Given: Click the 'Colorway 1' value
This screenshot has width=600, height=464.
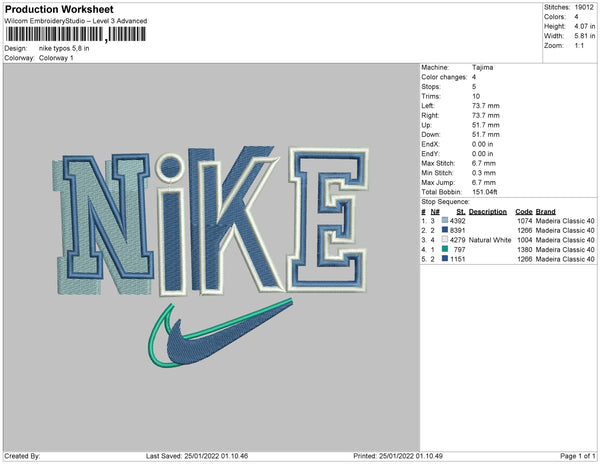Looking at the screenshot, I should tap(56, 58).
